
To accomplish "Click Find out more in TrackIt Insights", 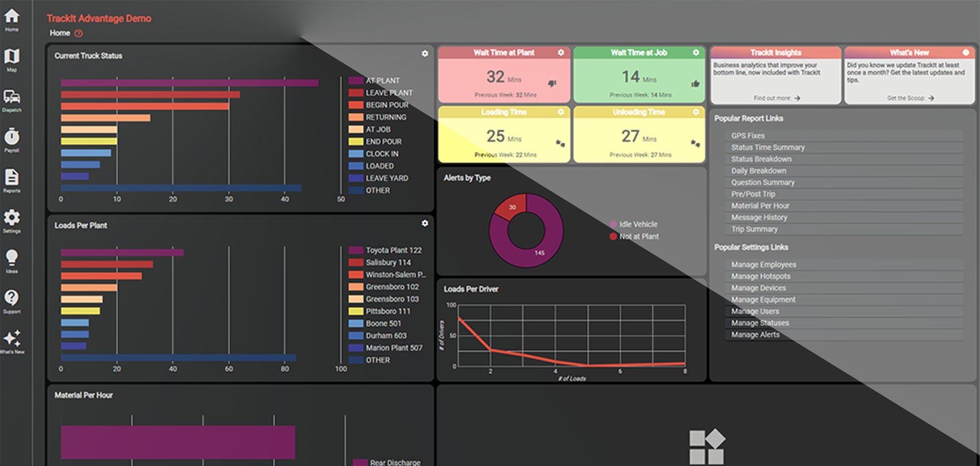I will click(x=777, y=98).
